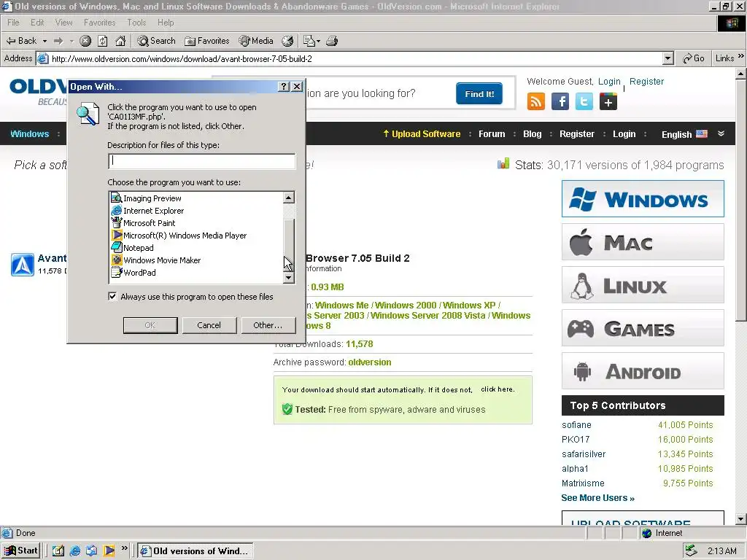Click the Facebook icon
Screen dimensions: 747x560
tap(560, 101)
